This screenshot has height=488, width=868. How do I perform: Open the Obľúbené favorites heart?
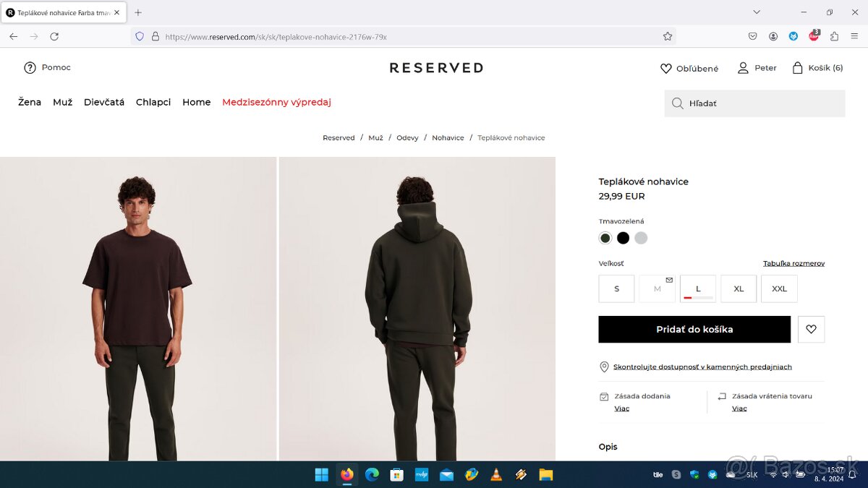666,69
